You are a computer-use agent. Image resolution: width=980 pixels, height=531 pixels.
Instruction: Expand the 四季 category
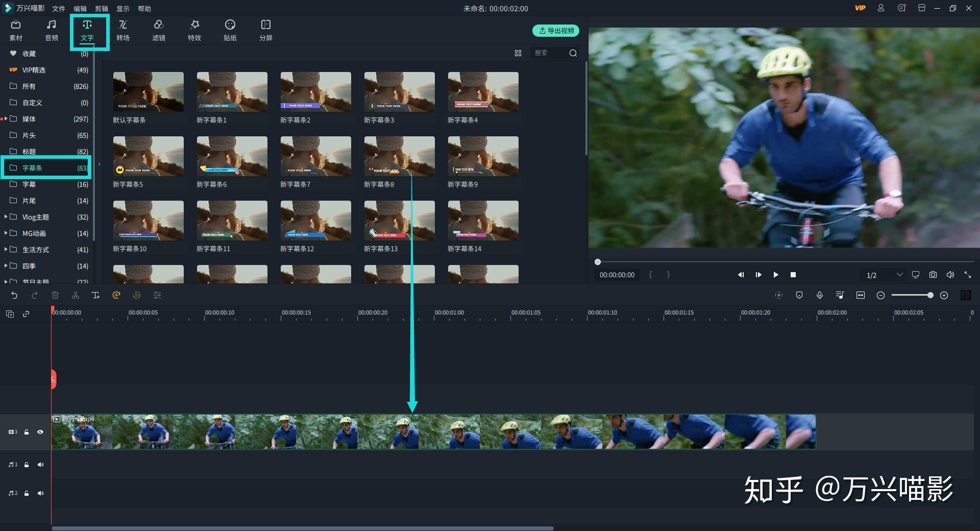click(x=6, y=265)
